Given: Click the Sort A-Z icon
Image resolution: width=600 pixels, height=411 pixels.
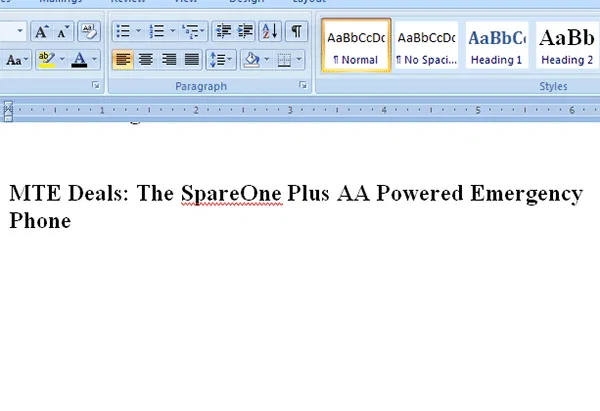Looking at the screenshot, I should [x=271, y=32].
